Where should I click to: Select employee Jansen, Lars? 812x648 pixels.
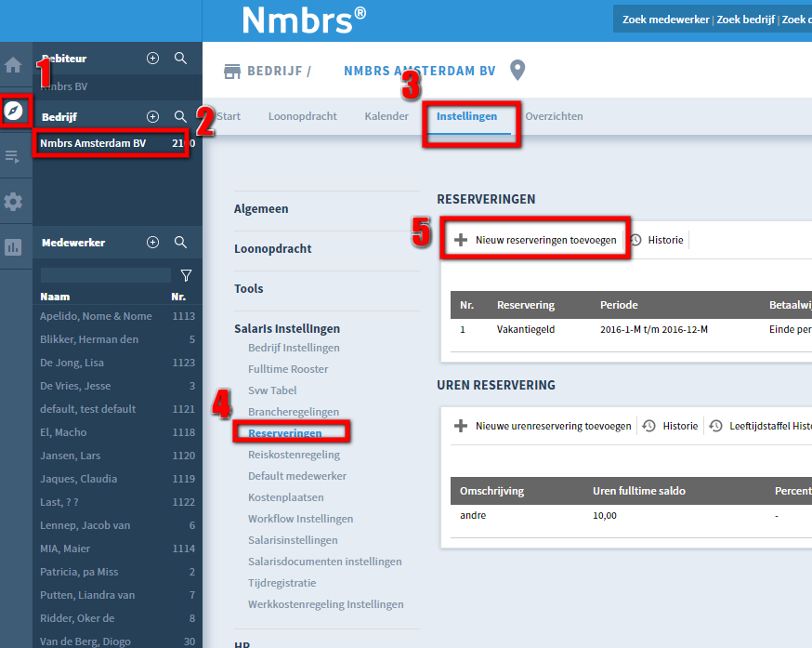pyautogui.click(x=118, y=456)
